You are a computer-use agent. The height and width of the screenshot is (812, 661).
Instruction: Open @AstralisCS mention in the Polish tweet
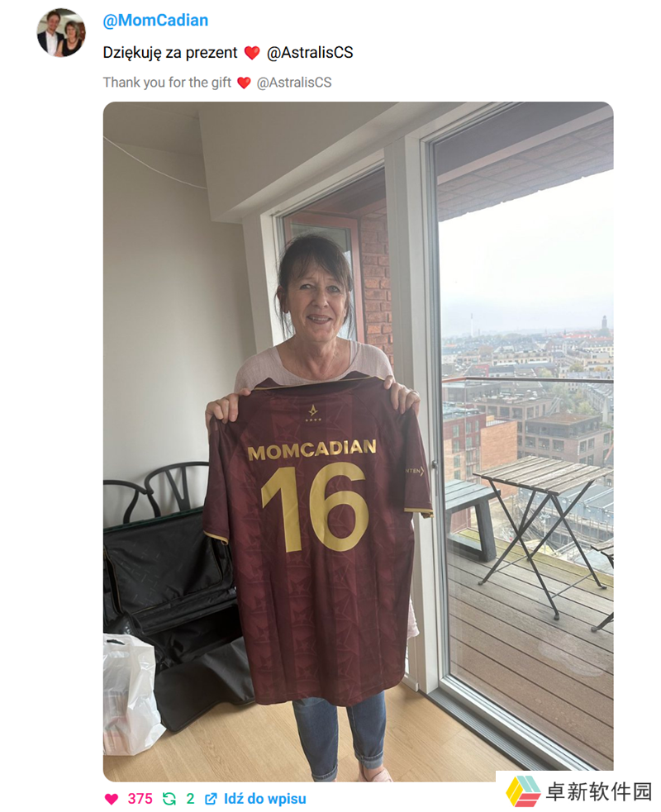(x=310, y=52)
